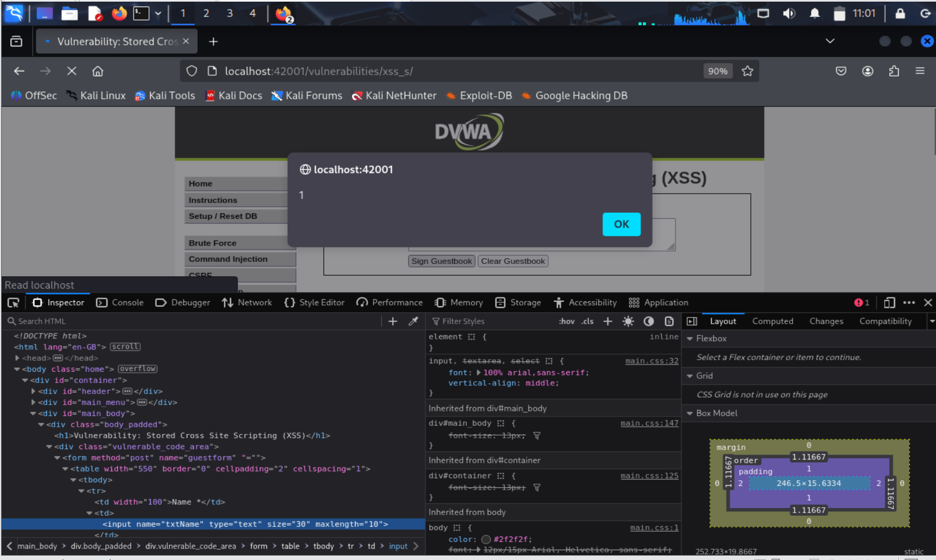Toggle the scroll badge on html element
This screenshot has width=936, height=560.
[125, 347]
